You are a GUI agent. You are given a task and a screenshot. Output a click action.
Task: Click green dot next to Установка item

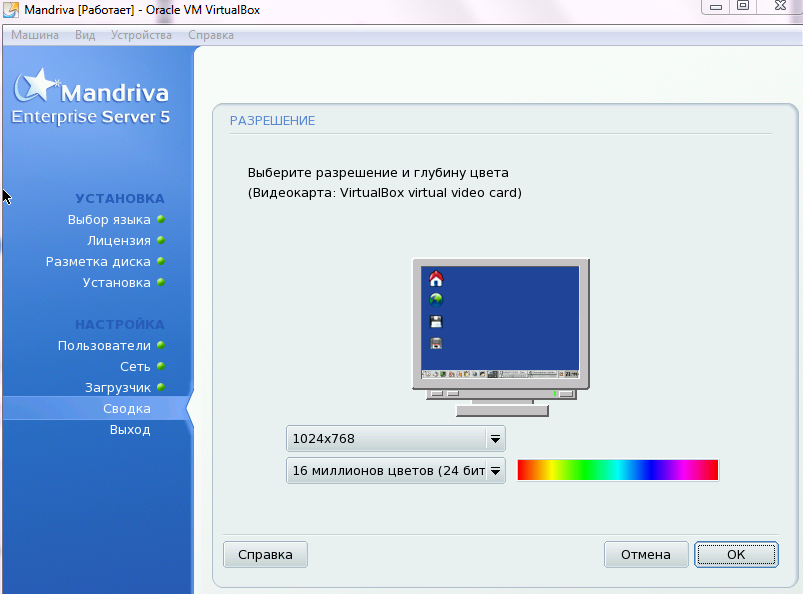tap(161, 282)
